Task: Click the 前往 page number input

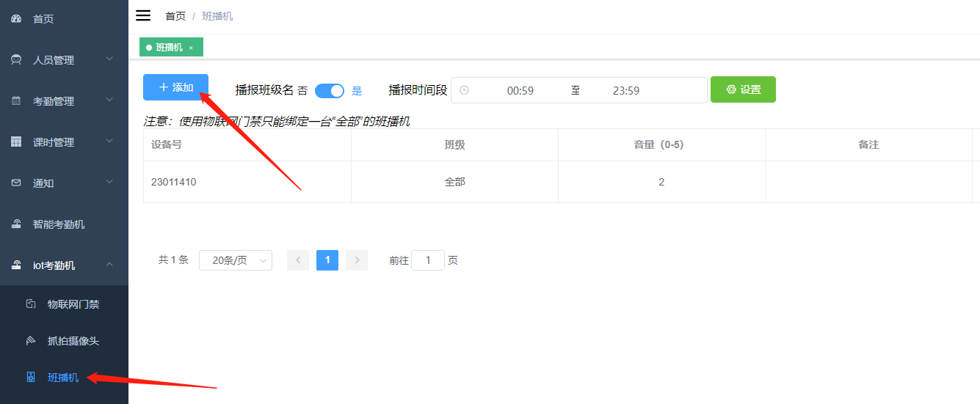Action: [428, 260]
